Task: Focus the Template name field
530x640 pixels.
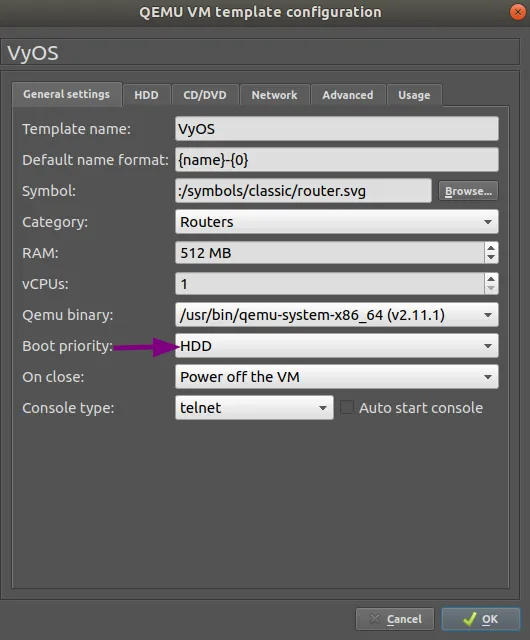Action: (x=336, y=129)
